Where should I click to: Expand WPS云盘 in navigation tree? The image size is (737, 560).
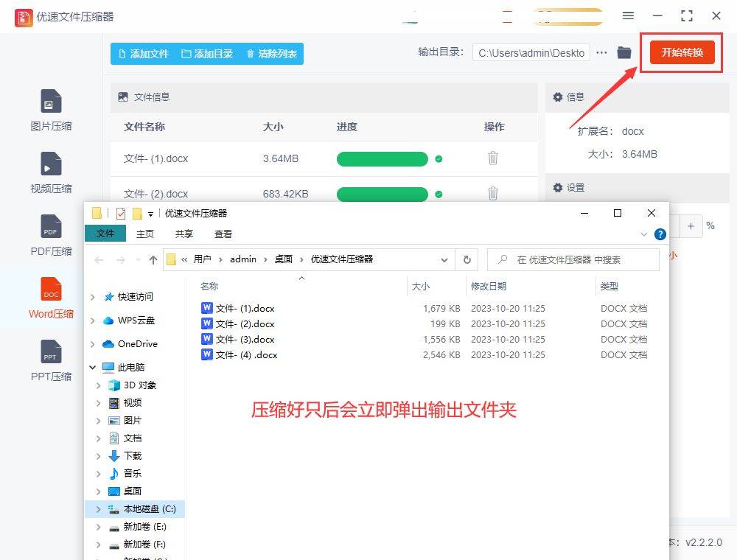click(x=93, y=321)
